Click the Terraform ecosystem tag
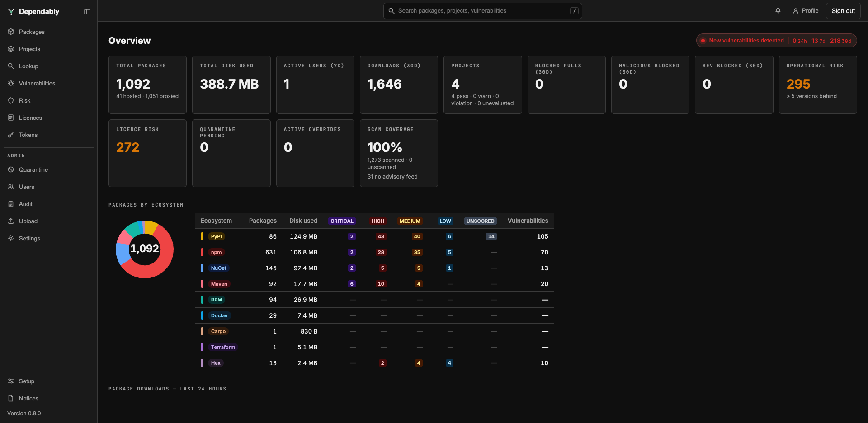Viewport: 868px width, 423px height. (x=223, y=347)
